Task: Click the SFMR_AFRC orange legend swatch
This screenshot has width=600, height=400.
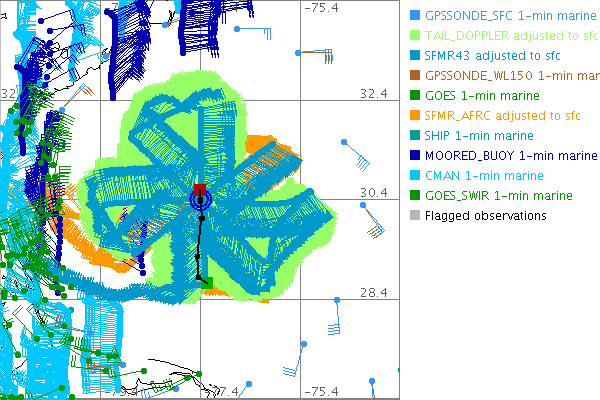Action: click(x=413, y=116)
